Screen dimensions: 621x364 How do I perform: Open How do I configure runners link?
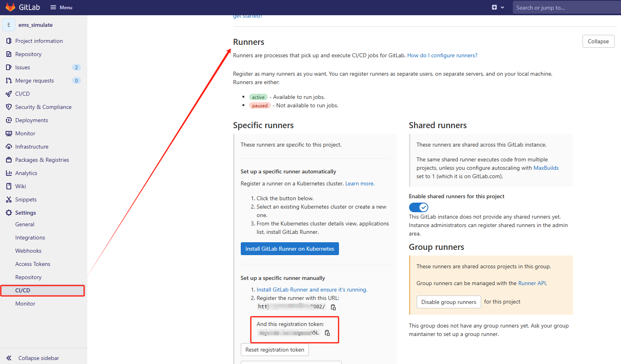(x=442, y=55)
